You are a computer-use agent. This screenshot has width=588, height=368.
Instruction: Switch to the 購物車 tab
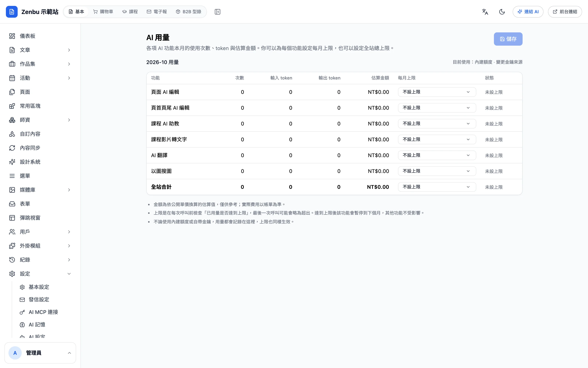tap(103, 12)
